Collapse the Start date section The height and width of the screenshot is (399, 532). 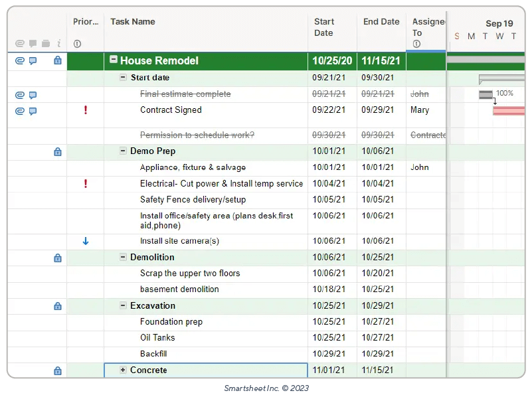coord(122,77)
